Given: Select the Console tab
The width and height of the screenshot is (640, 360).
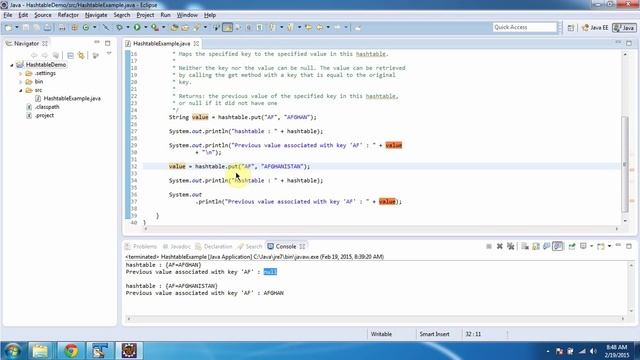Looking at the screenshot, I should (x=286, y=247).
